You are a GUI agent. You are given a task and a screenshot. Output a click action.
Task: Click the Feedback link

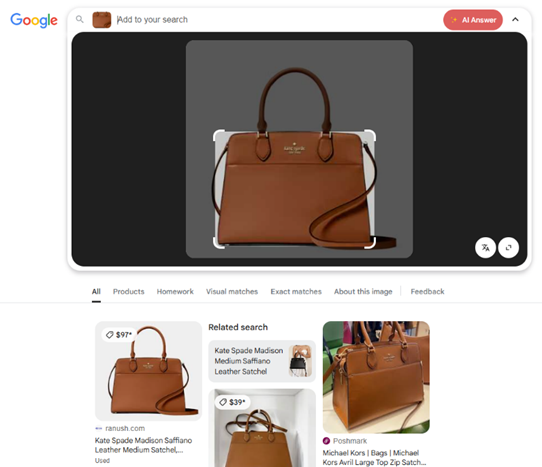click(428, 291)
